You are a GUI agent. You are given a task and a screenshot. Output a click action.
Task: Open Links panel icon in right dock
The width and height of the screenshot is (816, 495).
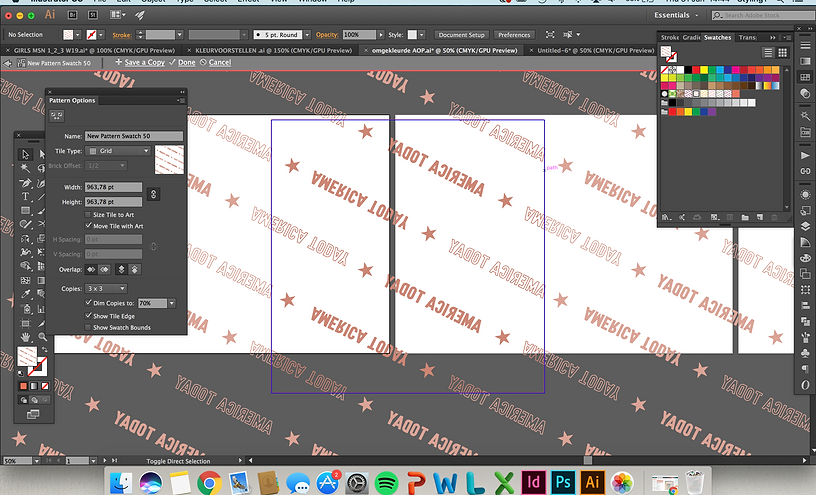(805, 171)
